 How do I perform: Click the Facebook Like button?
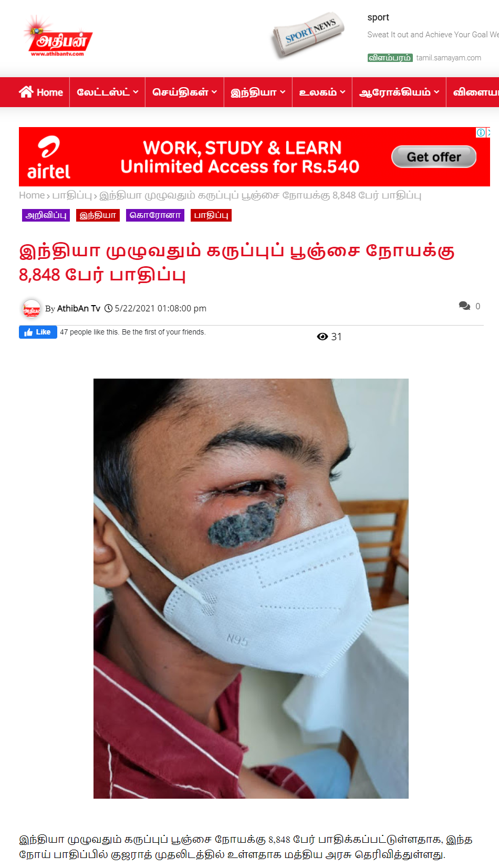coord(38,332)
